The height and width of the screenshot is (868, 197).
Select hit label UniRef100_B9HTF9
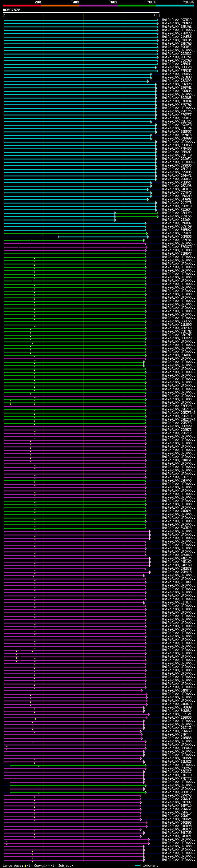coord(177,155)
